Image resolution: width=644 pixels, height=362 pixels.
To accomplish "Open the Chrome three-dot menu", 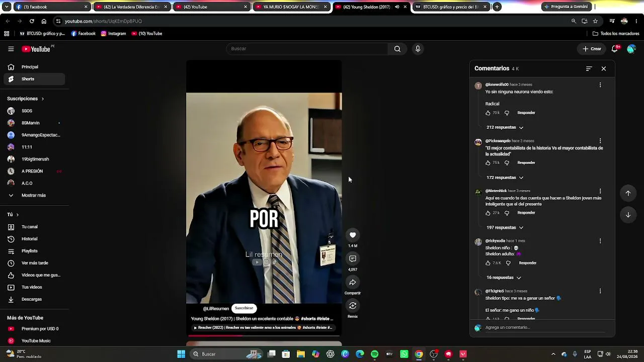I will point(636,21).
